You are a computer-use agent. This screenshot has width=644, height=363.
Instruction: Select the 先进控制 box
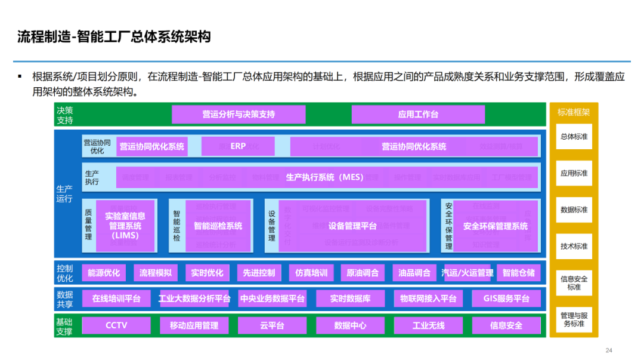[x=259, y=273]
